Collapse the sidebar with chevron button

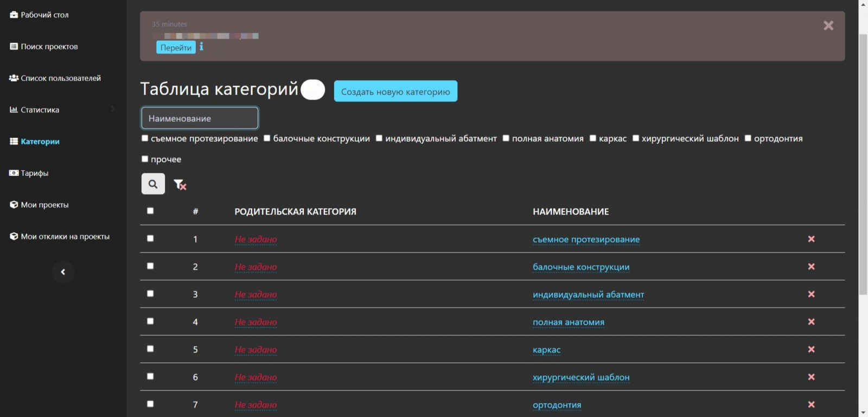(63, 272)
